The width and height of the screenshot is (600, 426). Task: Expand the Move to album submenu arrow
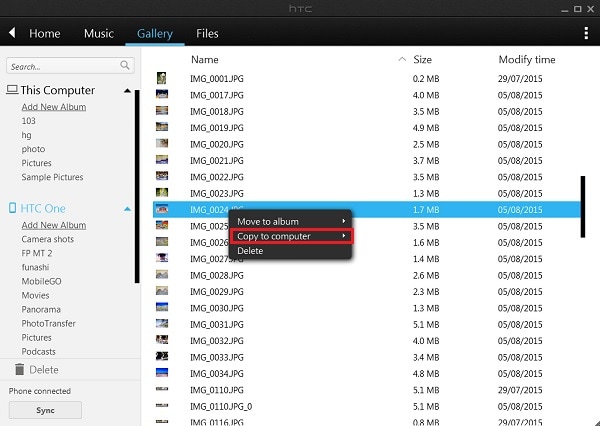[x=344, y=221]
